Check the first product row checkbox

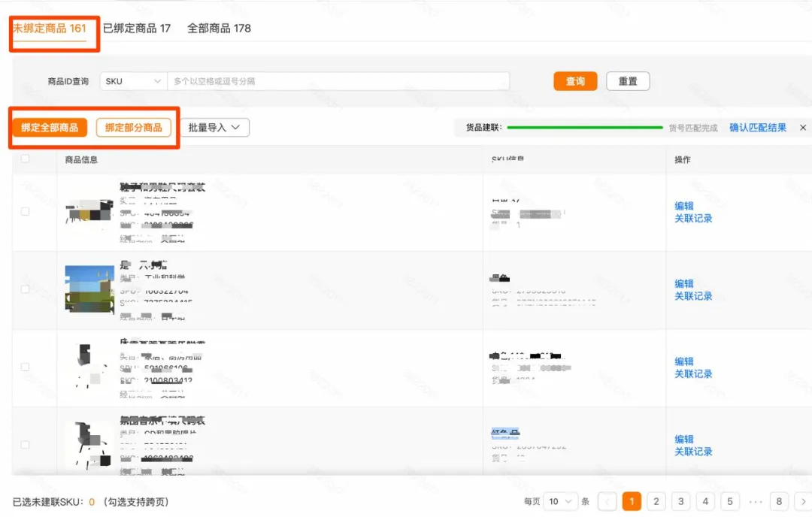click(25, 212)
